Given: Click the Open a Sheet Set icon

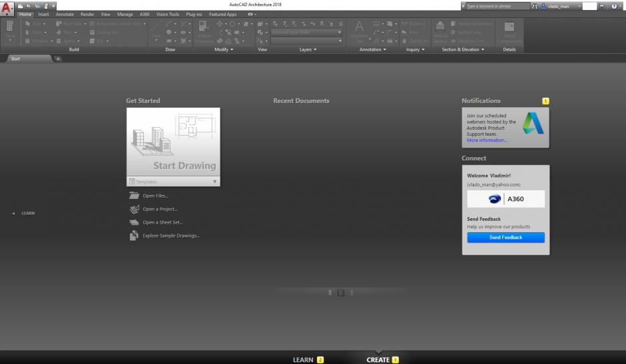Looking at the screenshot, I should coord(134,222).
